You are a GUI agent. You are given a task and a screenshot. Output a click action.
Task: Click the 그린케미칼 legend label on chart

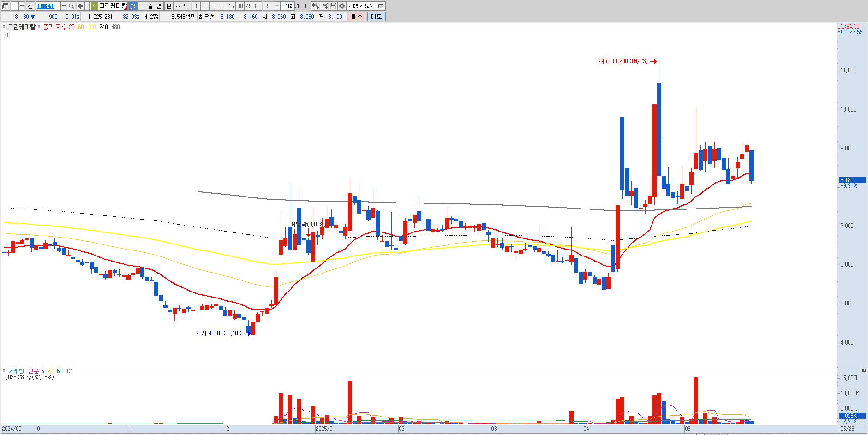[22, 27]
